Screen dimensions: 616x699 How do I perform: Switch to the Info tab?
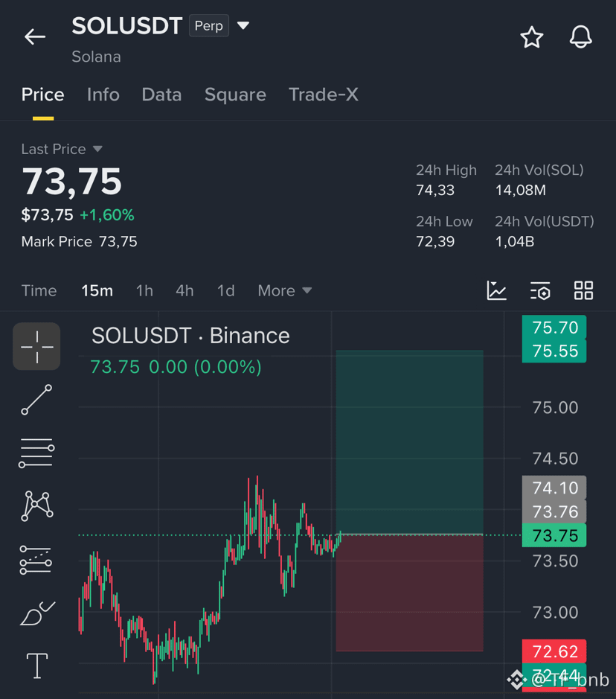point(103,95)
